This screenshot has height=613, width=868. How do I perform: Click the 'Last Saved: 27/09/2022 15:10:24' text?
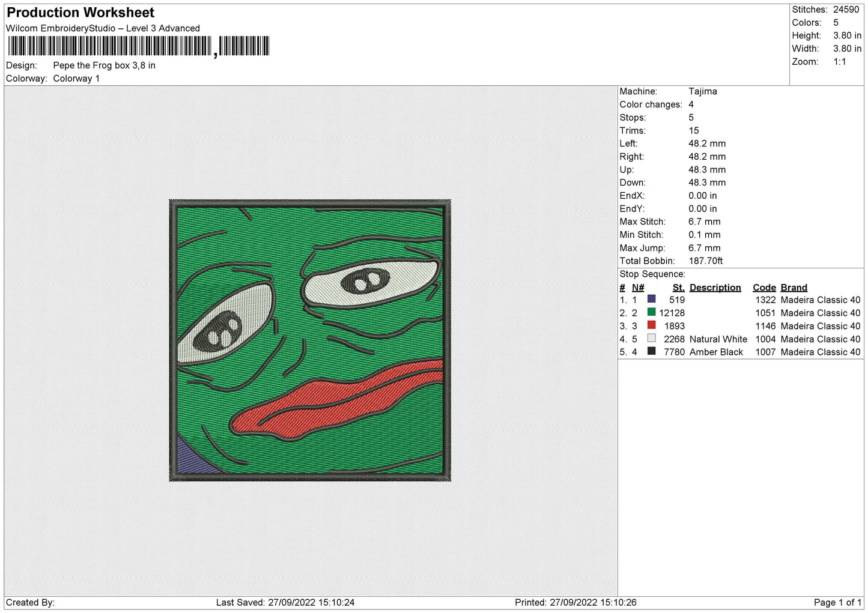click(285, 602)
